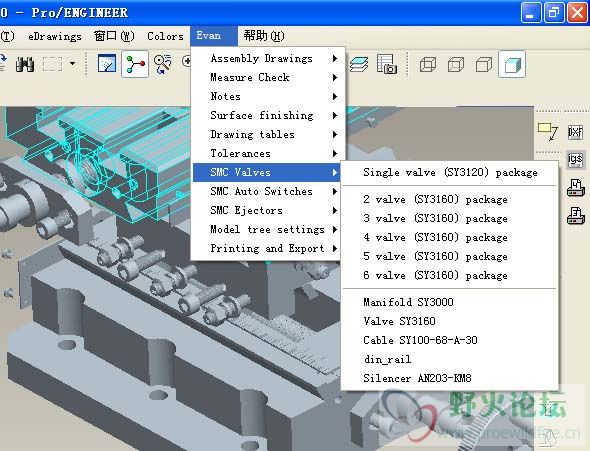Viewport: 590px width, 451px height.
Task: Choose 4 valve (SY3160) package
Action: pyautogui.click(x=449, y=237)
